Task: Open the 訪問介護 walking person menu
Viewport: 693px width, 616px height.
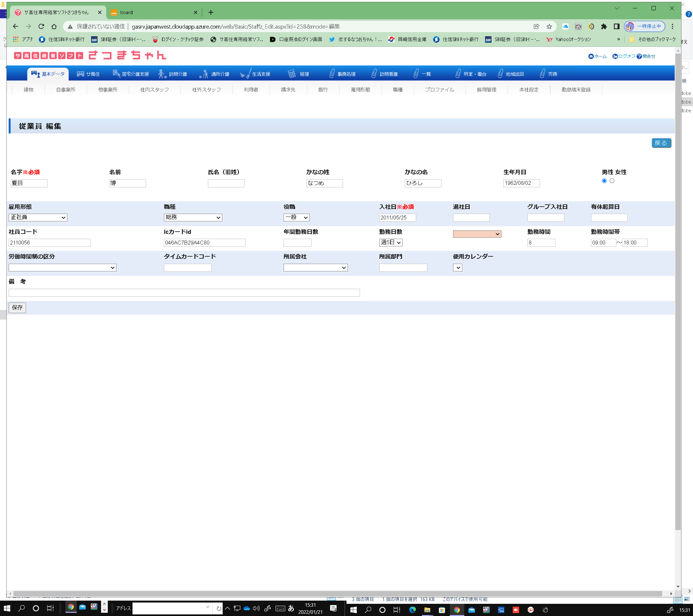Action: click(x=162, y=73)
